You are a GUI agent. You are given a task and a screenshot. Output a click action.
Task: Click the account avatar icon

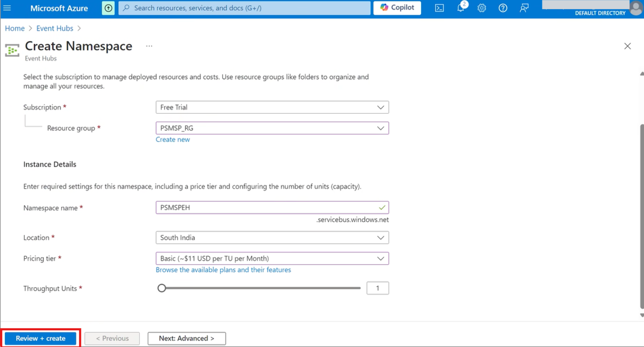pyautogui.click(x=635, y=8)
